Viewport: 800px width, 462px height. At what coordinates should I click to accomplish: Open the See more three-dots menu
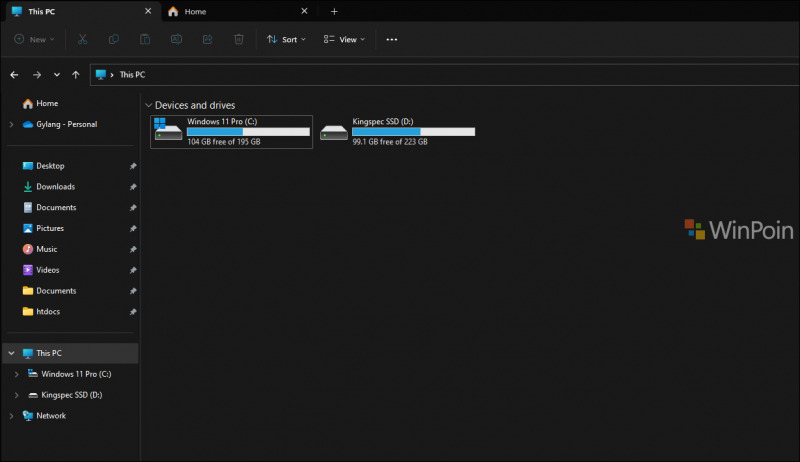pyautogui.click(x=391, y=39)
